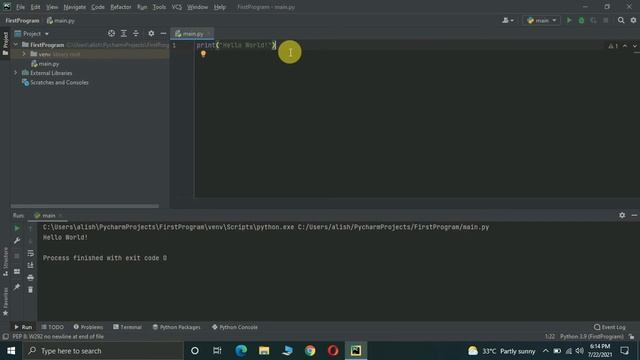This screenshot has height=360, width=640.
Task: Collapse all items in Project panel
Action: [136, 33]
